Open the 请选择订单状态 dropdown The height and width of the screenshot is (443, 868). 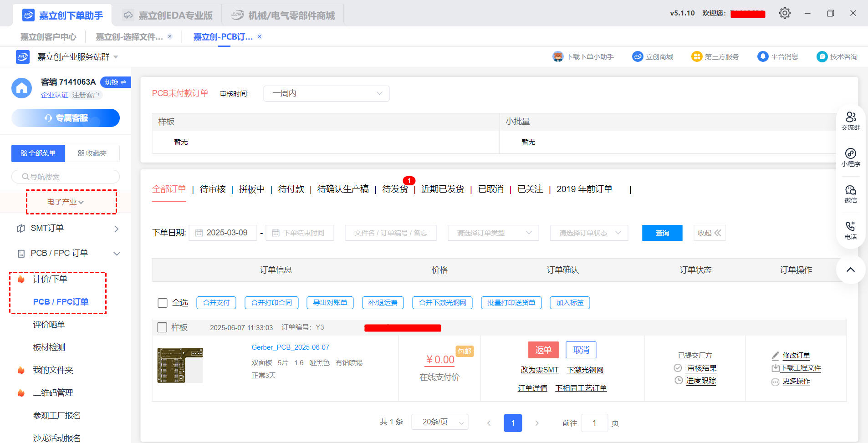tap(589, 233)
